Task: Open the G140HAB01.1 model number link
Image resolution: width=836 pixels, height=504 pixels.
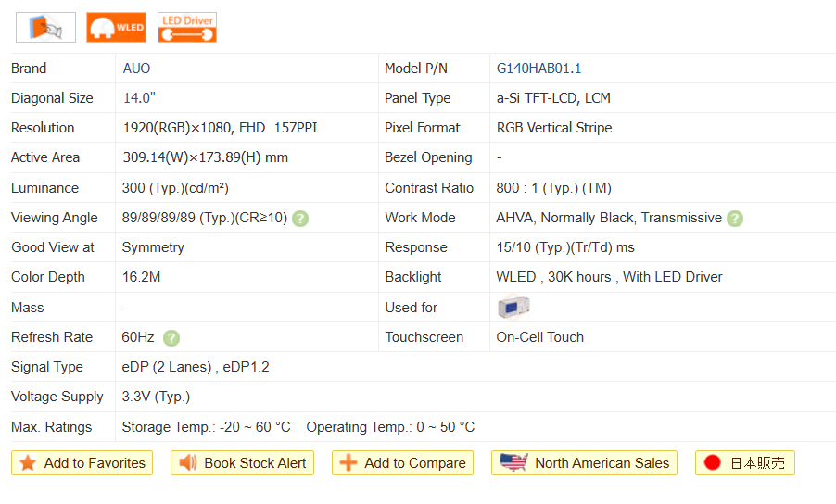Action: click(538, 69)
